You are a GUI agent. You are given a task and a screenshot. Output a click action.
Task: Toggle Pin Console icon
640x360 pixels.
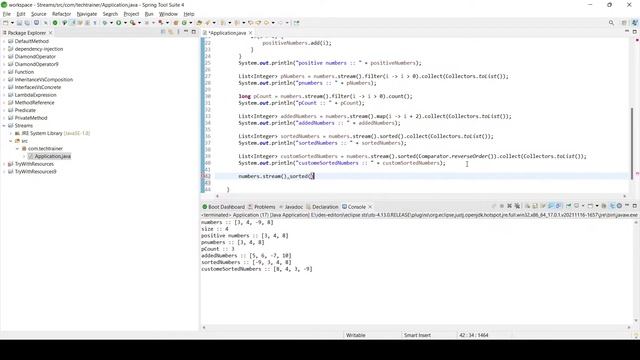[568, 206]
